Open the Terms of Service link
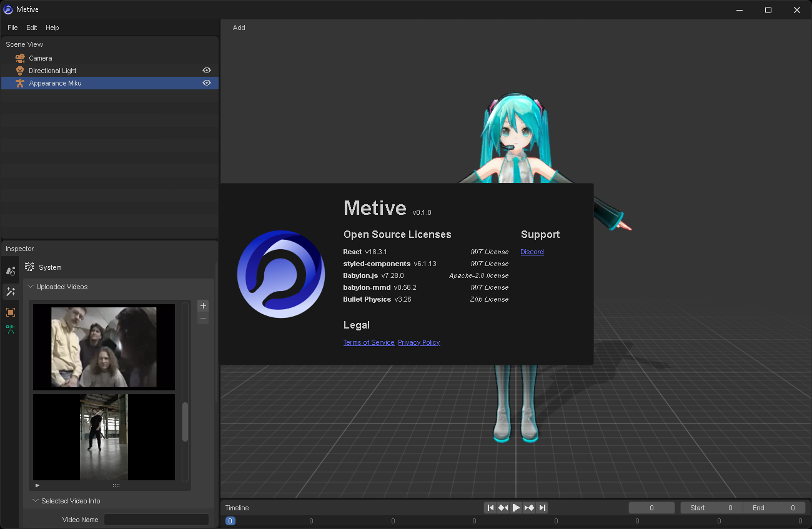The height and width of the screenshot is (529, 812). click(x=369, y=342)
